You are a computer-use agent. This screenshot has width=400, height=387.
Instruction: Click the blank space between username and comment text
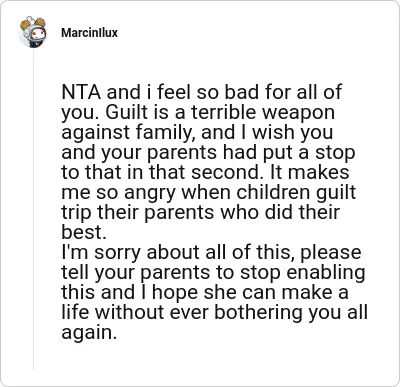tap(213, 62)
